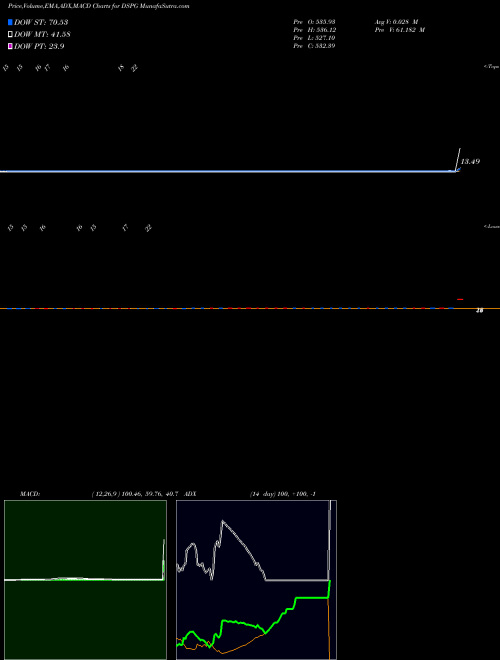Image resolution: width=500 pixels, height=660 pixels.
Task: Open the green MACD indicator chart
Action: 85,580
